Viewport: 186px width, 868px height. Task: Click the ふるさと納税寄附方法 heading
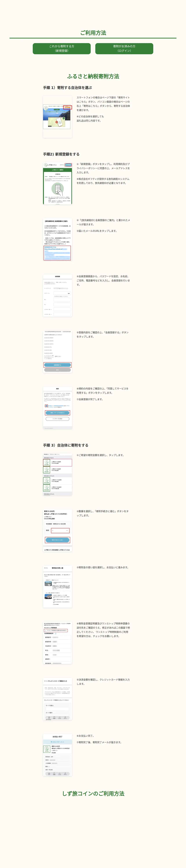pyautogui.click(x=93, y=77)
